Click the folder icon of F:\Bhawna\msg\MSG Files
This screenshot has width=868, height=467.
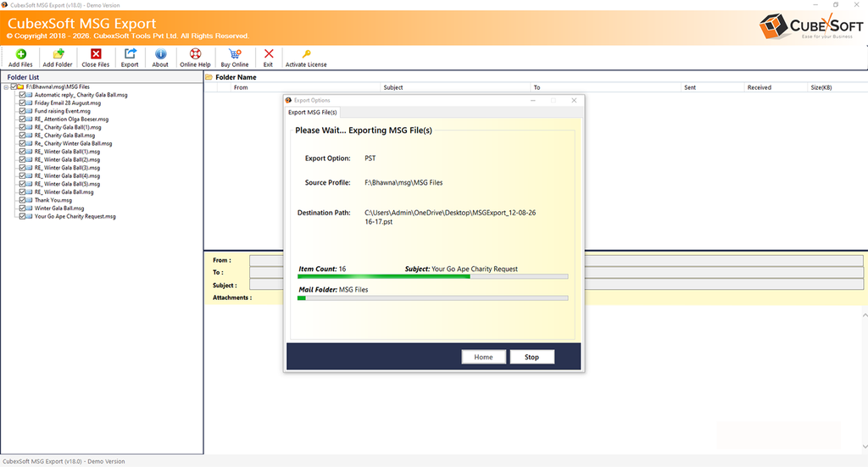20,86
